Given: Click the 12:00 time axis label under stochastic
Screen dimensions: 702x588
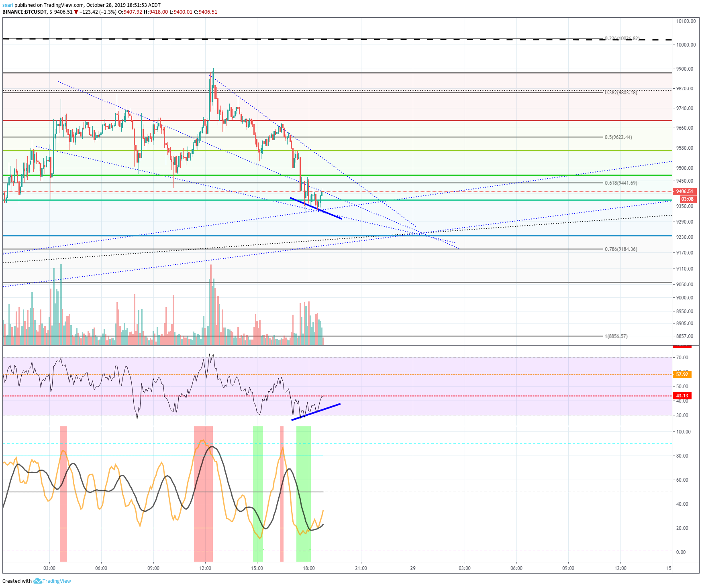Looking at the screenshot, I should point(205,568).
